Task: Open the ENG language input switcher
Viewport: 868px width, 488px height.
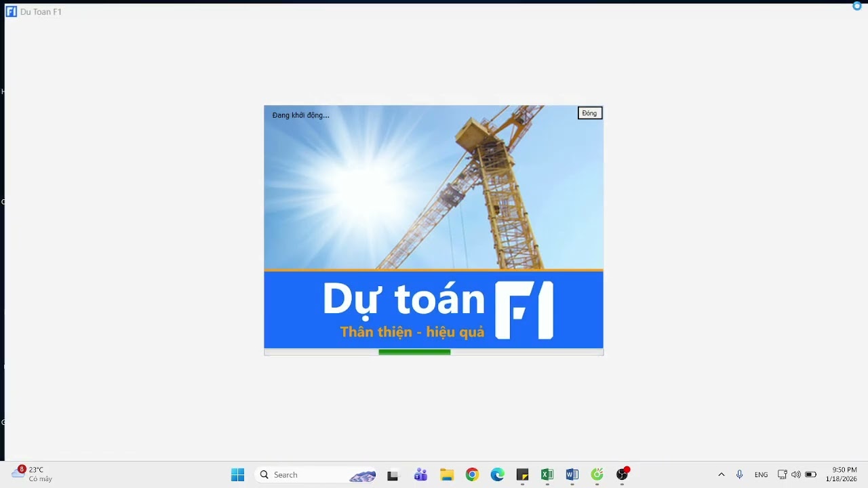Action: pos(761,475)
